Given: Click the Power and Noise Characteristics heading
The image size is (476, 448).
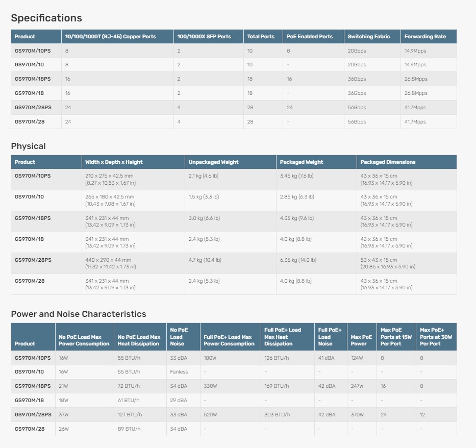Looking at the screenshot, I should click(x=79, y=314).
